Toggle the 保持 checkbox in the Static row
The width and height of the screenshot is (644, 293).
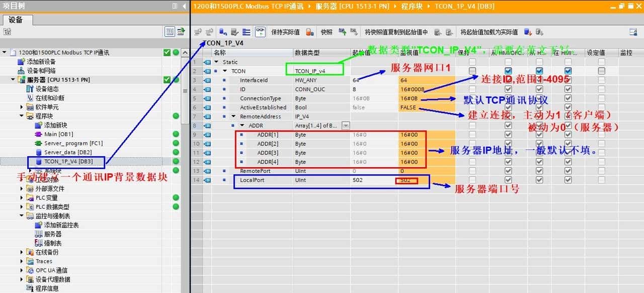tap(472, 62)
